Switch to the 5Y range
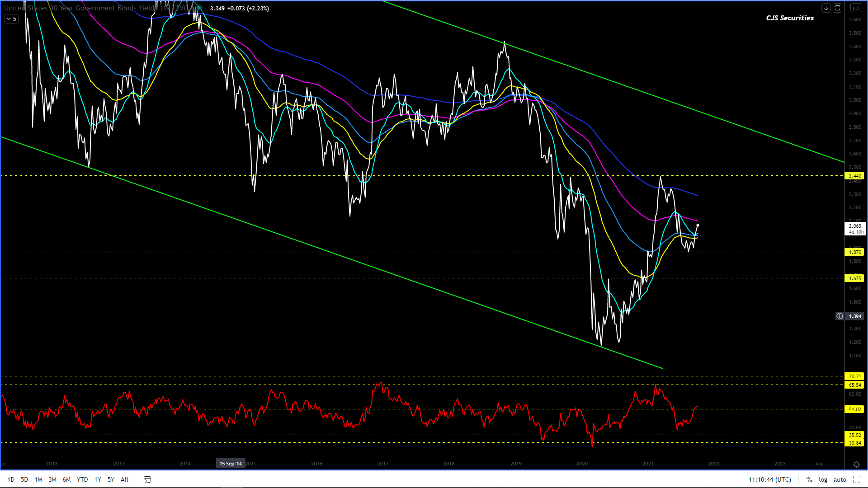Viewport: 868px width, 488px height. pos(111,479)
